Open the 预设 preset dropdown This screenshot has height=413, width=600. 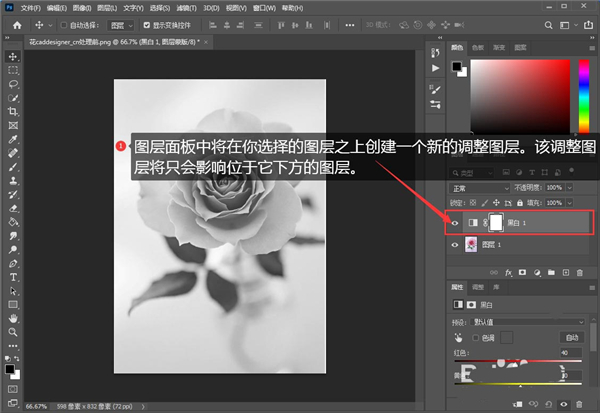click(x=530, y=322)
